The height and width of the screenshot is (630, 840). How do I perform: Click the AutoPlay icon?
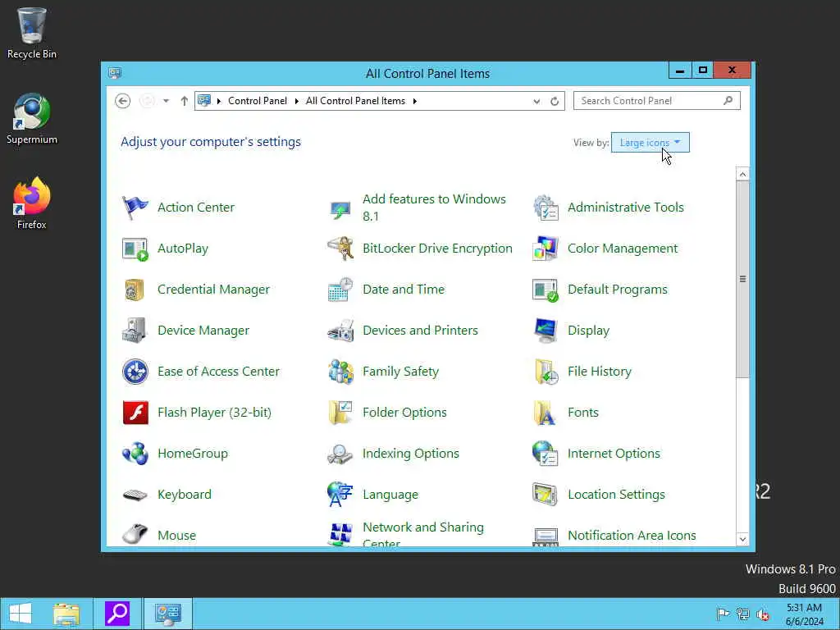135,249
